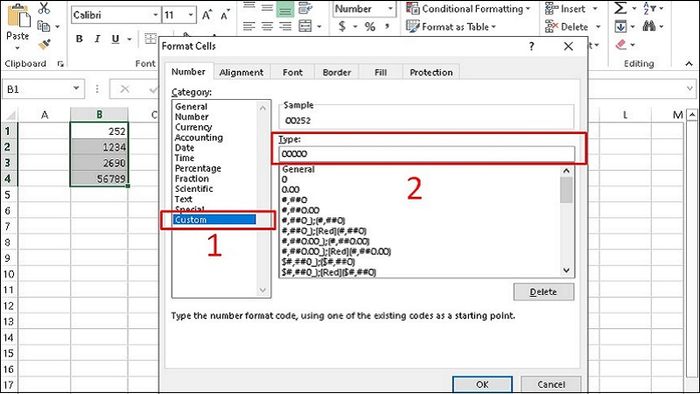Click the Fill down icon
Screen dimensions: 700x394
click(621, 26)
